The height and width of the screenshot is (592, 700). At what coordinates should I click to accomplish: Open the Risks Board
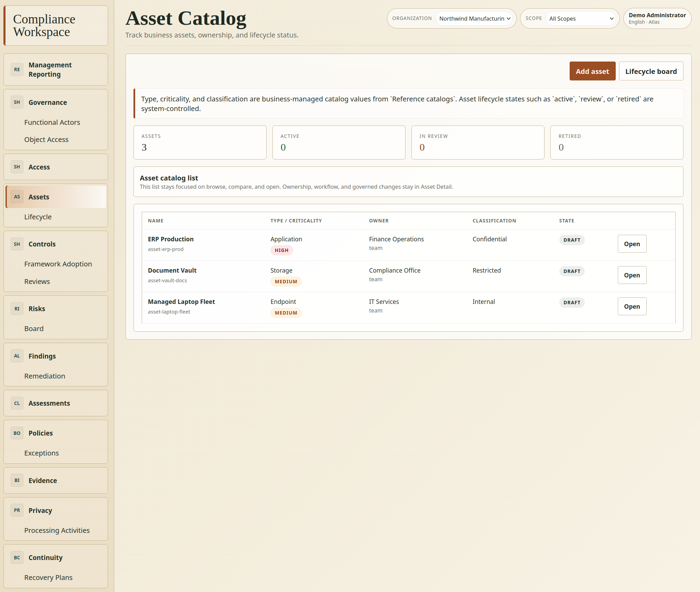[x=34, y=329]
